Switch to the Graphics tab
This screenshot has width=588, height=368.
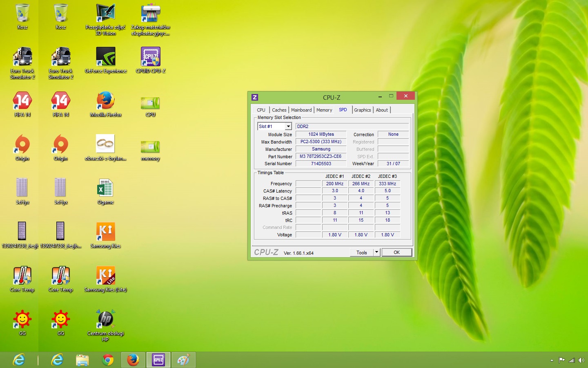coord(362,110)
